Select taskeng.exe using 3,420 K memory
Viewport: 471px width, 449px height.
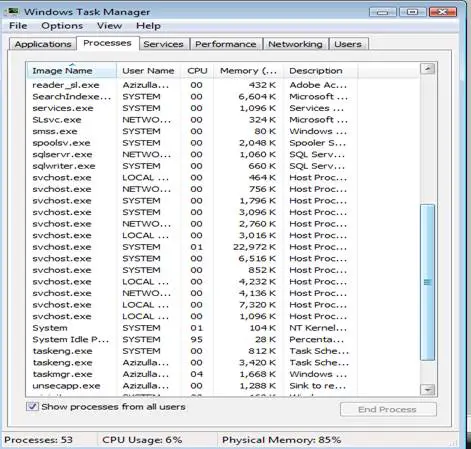191,363
